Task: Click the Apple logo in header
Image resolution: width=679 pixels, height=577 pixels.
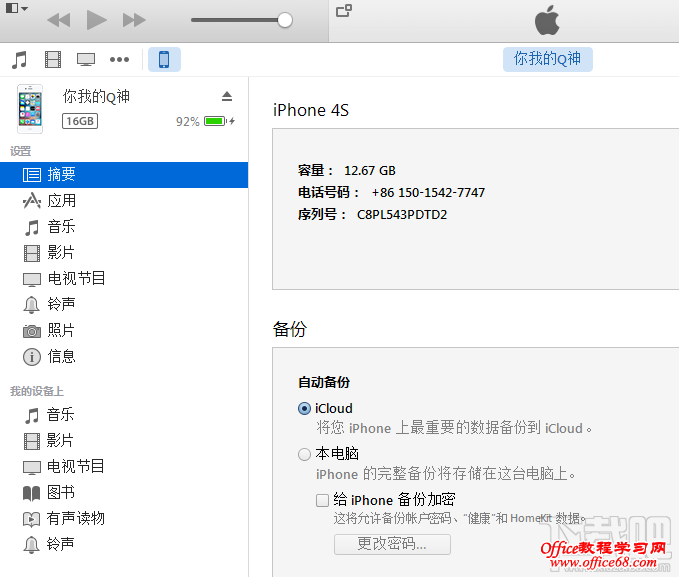Action: (x=547, y=20)
